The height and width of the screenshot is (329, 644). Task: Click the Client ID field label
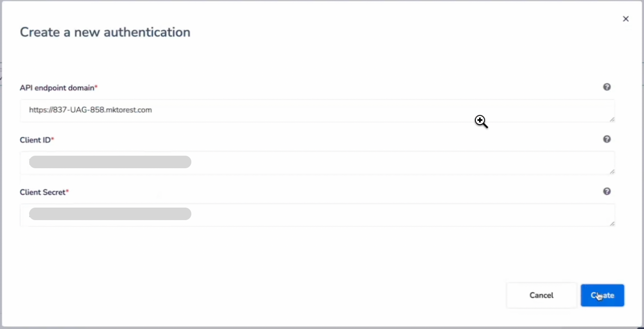point(35,140)
